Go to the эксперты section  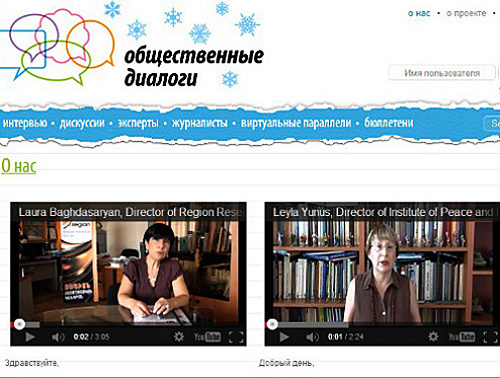[138, 123]
